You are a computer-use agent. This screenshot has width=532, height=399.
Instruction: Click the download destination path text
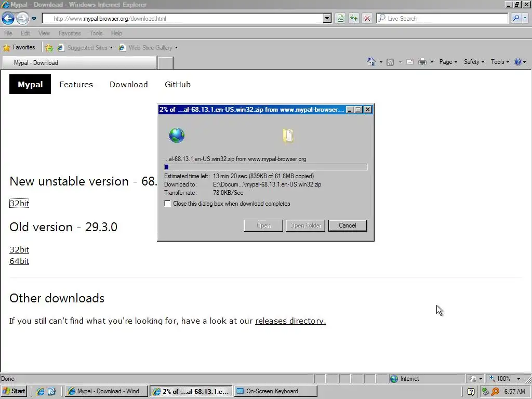pyautogui.click(x=267, y=184)
